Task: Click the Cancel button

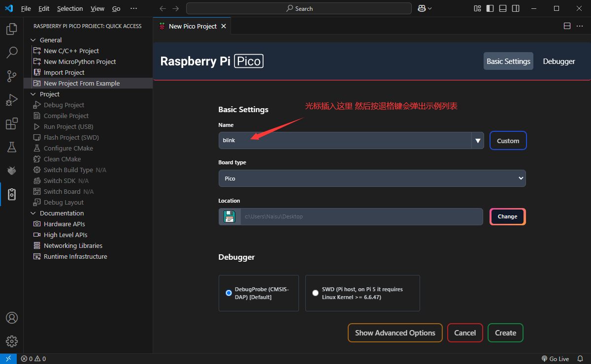Action: (x=465, y=333)
